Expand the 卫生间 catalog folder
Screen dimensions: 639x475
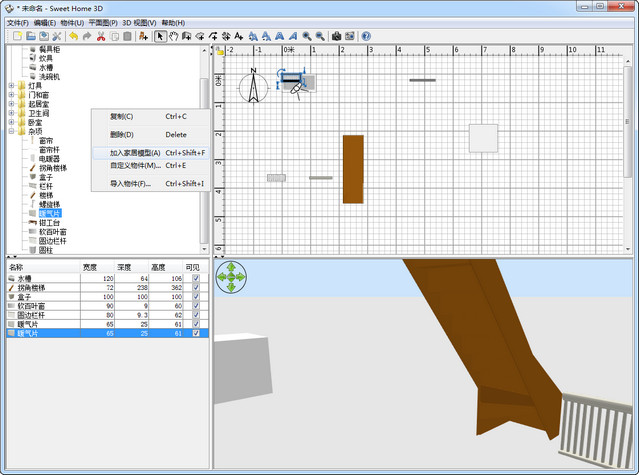click(11, 113)
